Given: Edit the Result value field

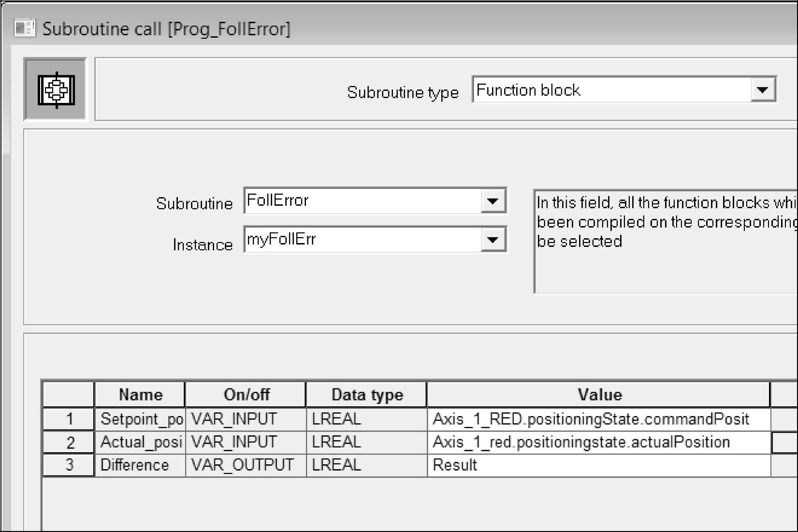Looking at the screenshot, I should (x=598, y=465).
